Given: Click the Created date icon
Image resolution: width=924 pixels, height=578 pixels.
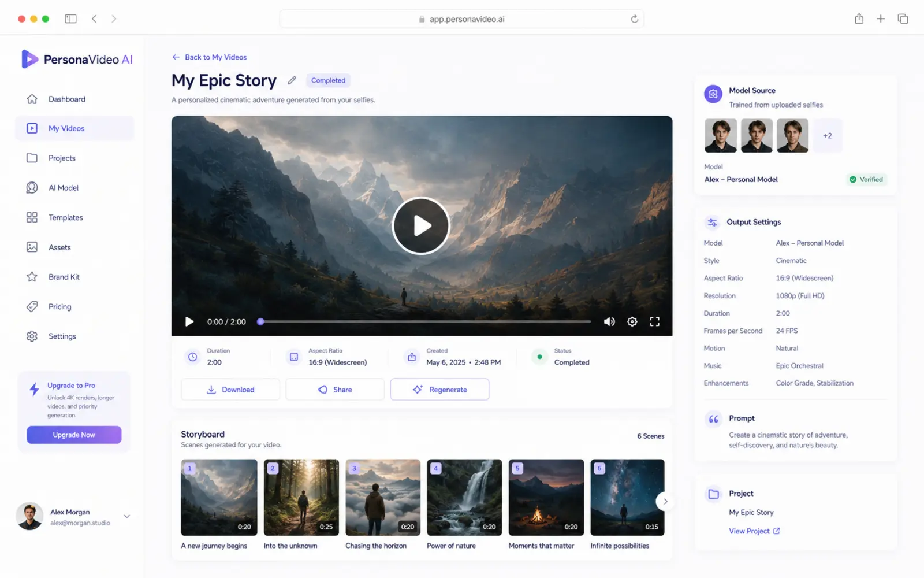Looking at the screenshot, I should click(412, 357).
